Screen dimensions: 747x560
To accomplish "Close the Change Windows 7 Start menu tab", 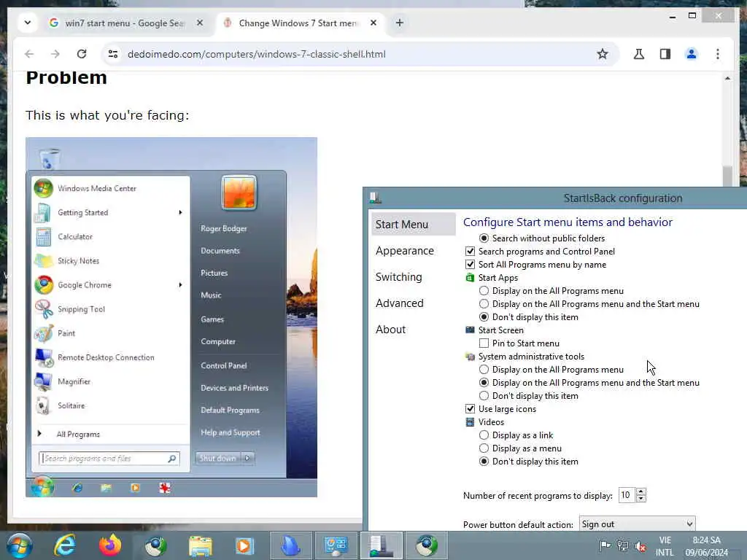I will [373, 23].
